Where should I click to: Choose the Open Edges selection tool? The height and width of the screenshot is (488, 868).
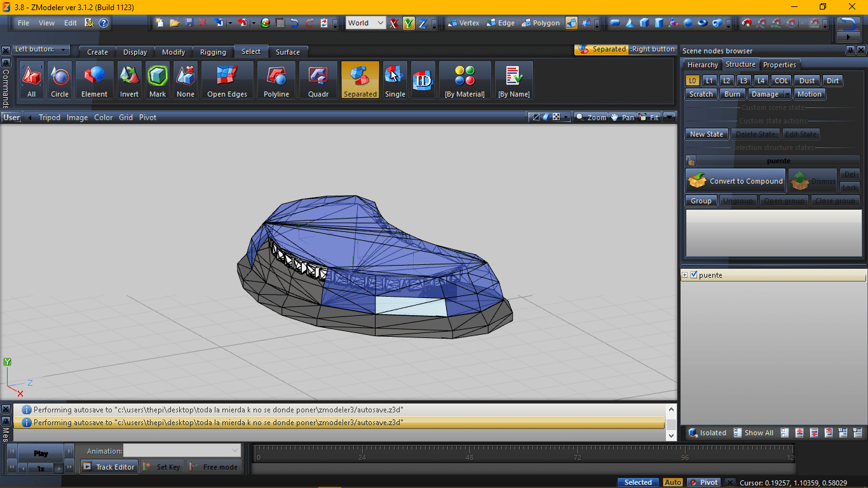coord(227,80)
